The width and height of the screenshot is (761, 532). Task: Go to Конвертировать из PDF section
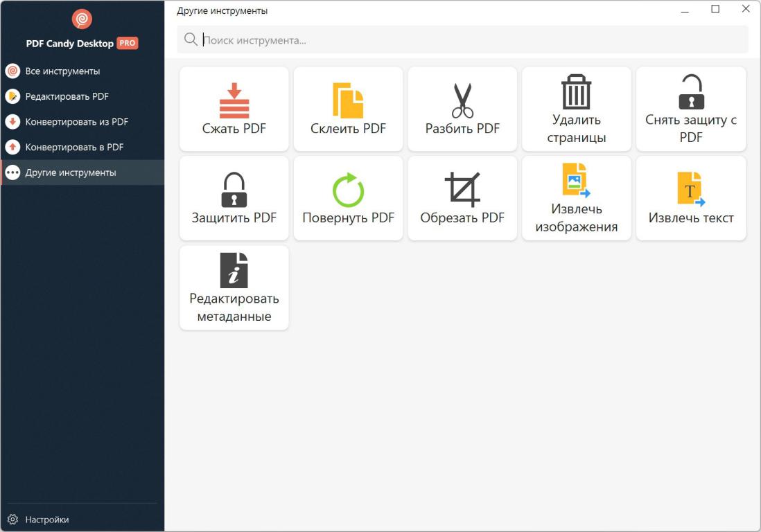click(76, 122)
